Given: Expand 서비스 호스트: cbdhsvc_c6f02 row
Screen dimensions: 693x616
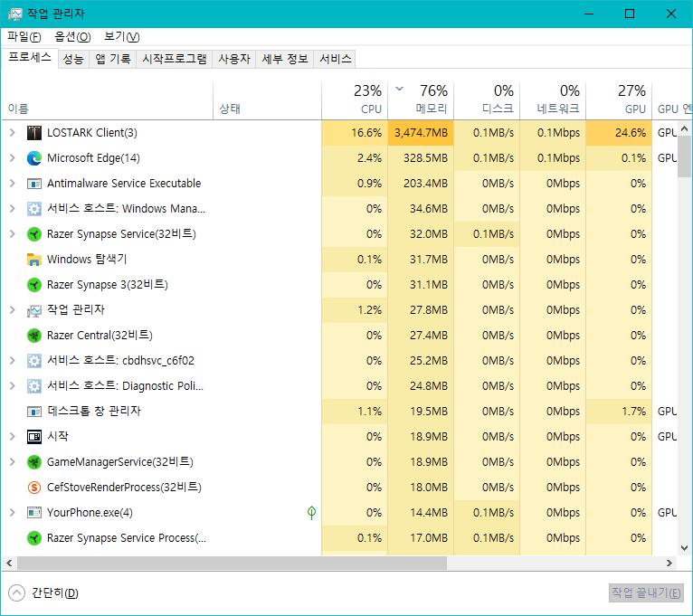Looking at the screenshot, I should point(13,361).
